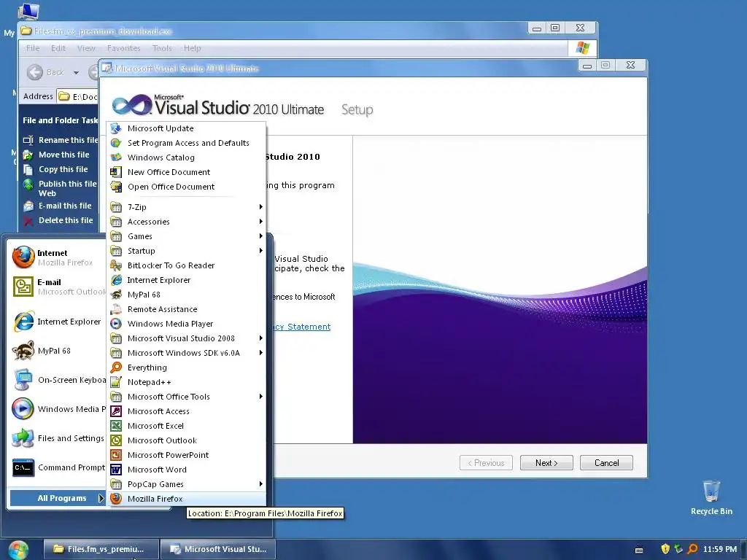This screenshot has width=747, height=560.
Task: Switch to Files.fm taskbar button
Action: (x=101, y=549)
